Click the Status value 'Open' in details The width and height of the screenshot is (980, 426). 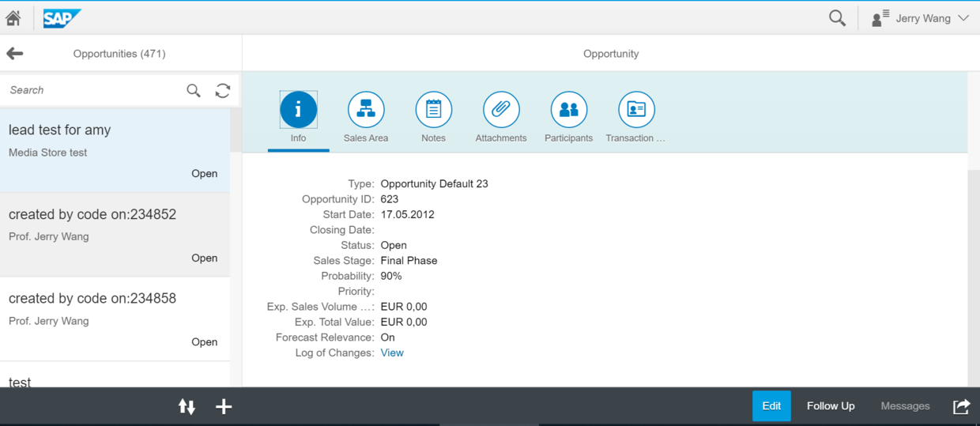tap(394, 246)
